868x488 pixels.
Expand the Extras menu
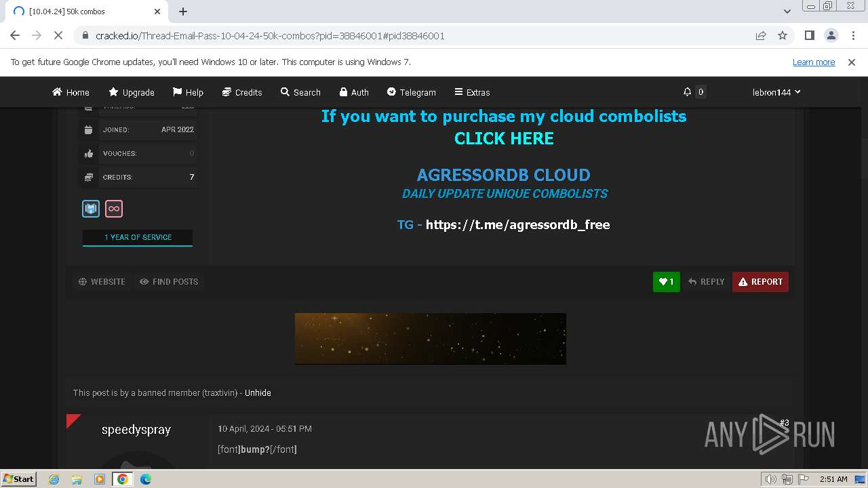point(472,92)
